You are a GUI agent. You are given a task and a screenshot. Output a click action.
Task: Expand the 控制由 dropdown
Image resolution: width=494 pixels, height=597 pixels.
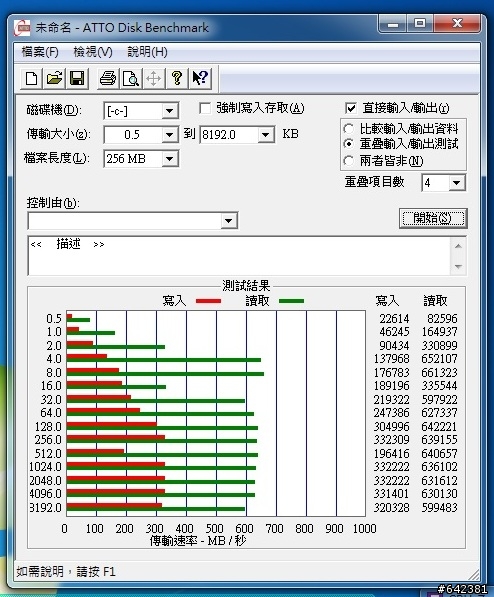[229, 221]
